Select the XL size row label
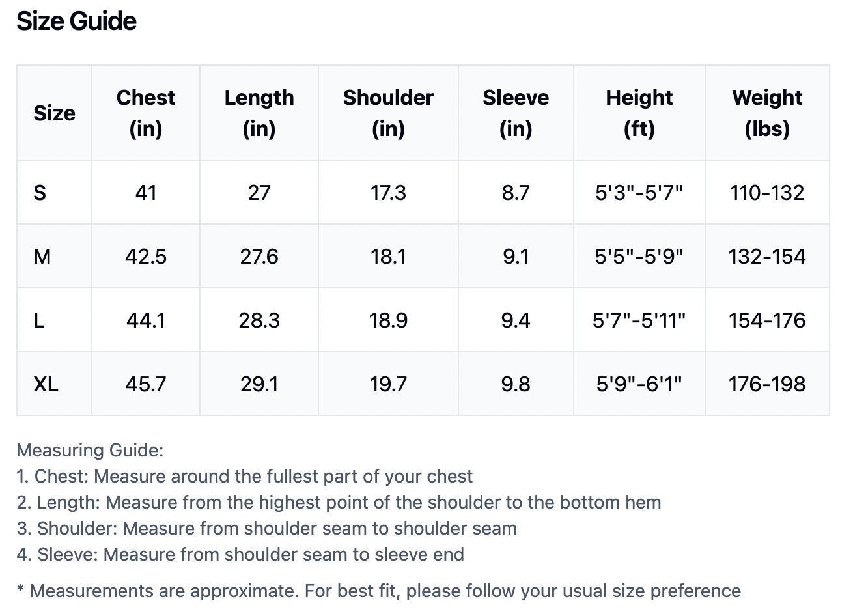This screenshot has width=853, height=616. pyautogui.click(x=46, y=384)
